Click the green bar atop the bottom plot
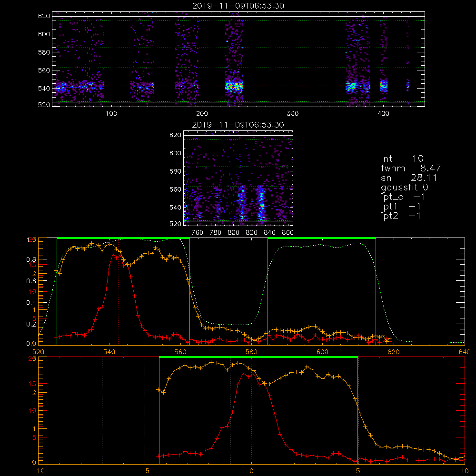 258,357
